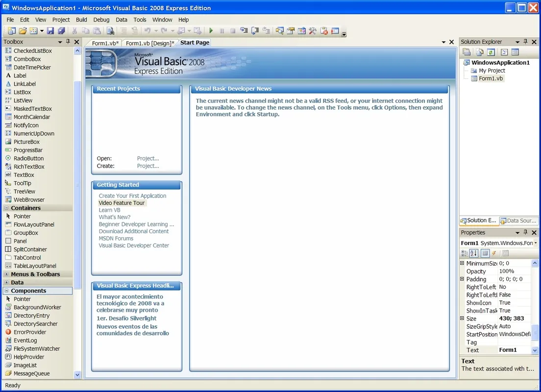This screenshot has width=541, height=392.
Task: Pin the Toolbox panel with the pushpin
Action: click(x=68, y=42)
